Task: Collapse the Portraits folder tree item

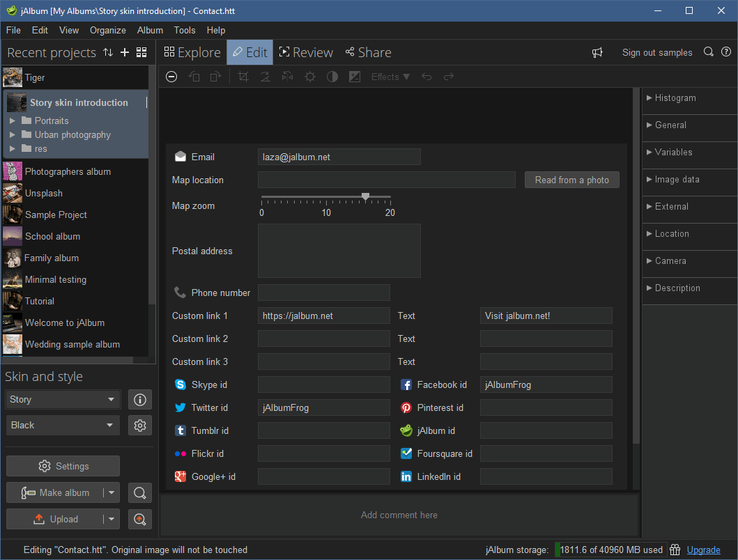Action: tap(13, 120)
